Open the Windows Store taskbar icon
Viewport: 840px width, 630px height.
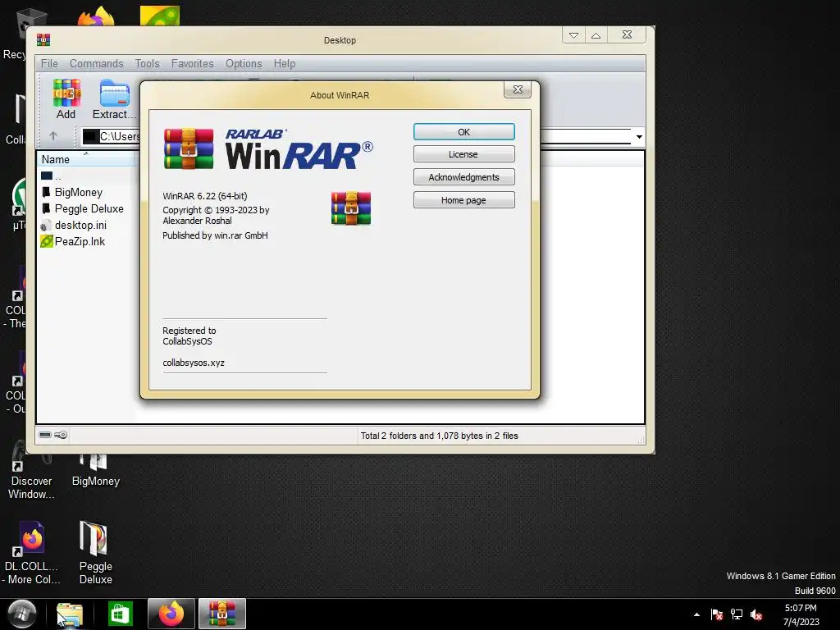click(x=120, y=614)
